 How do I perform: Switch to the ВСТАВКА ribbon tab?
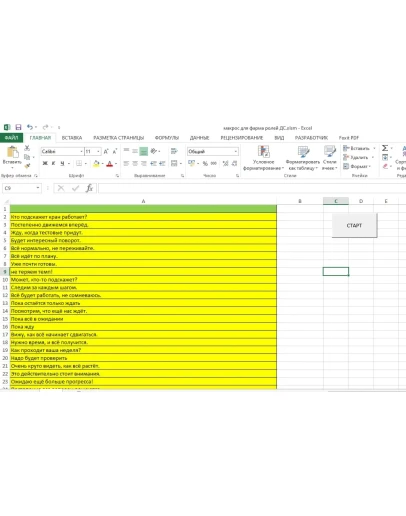pyautogui.click(x=72, y=138)
